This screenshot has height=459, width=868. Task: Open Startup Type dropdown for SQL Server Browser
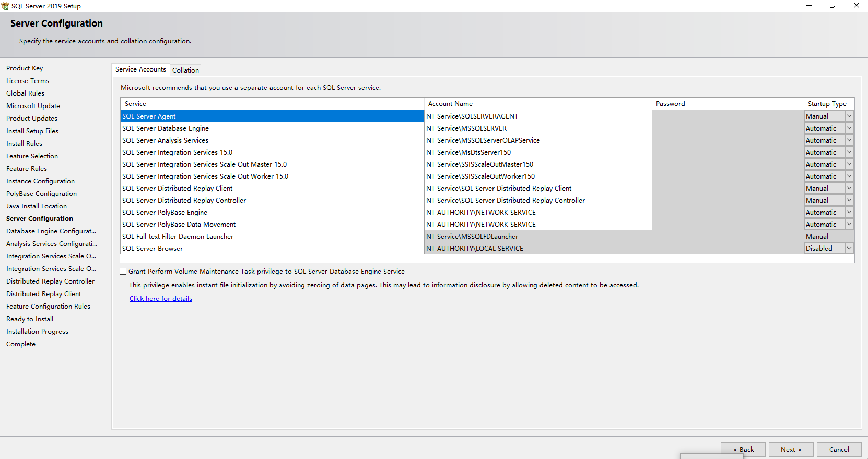pyautogui.click(x=849, y=248)
